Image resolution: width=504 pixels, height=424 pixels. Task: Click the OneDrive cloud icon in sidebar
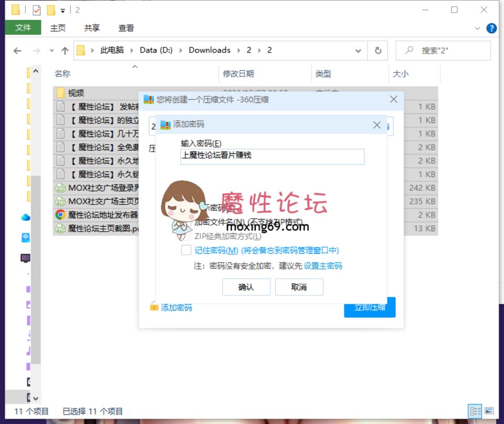[x=25, y=218]
